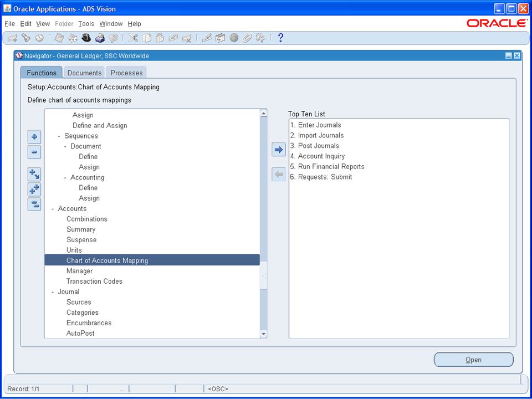Click the Close Form toolbar icon

click(x=113, y=38)
